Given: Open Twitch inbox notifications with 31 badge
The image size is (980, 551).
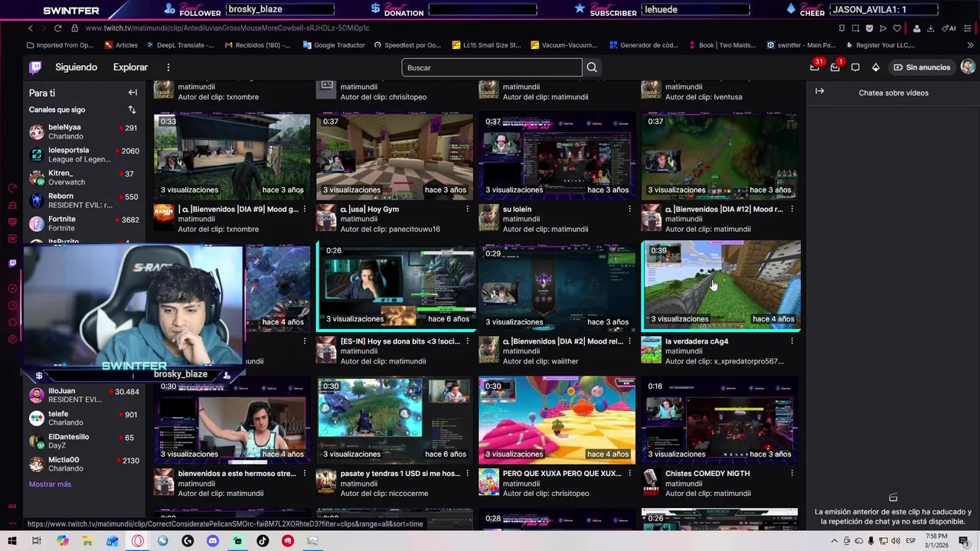Looking at the screenshot, I should [815, 67].
